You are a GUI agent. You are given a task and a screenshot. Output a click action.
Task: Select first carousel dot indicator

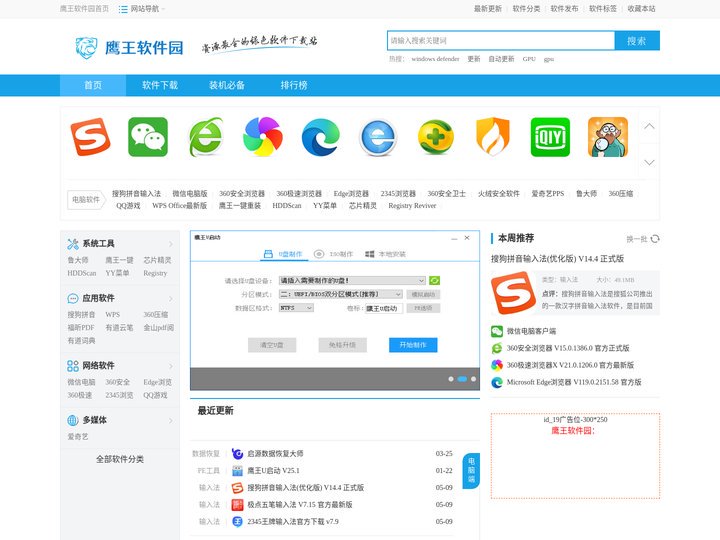451,379
